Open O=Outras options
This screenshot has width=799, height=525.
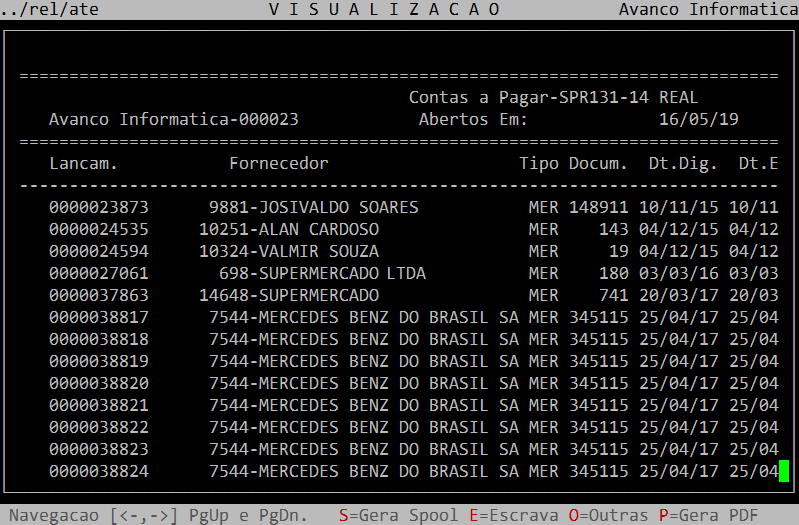tap(608, 515)
